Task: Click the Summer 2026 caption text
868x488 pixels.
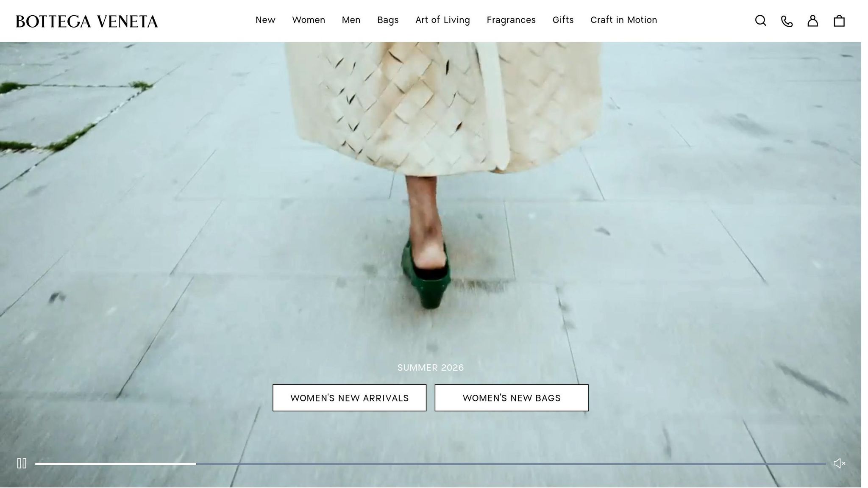Action: [x=430, y=368]
